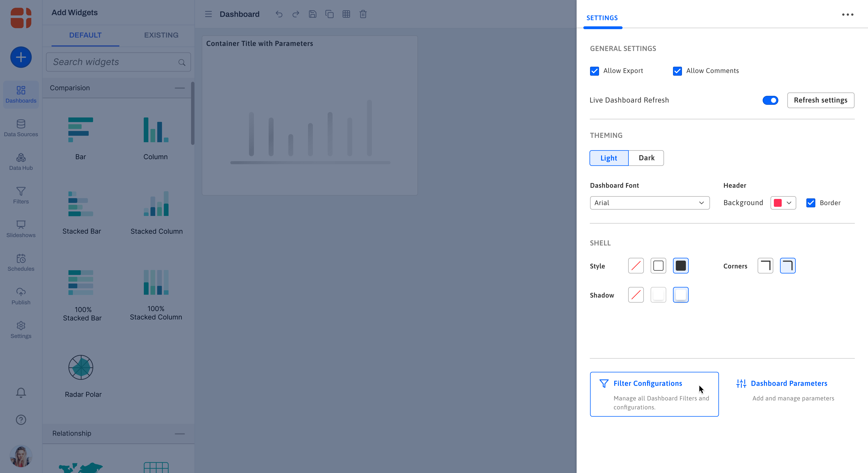
Task: Go to Schedules
Action: point(21,263)
